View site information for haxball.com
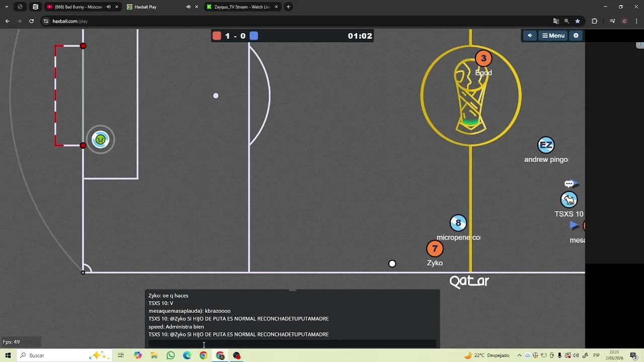The height and width of the screenshot is (362, 644). coord(46,21)
